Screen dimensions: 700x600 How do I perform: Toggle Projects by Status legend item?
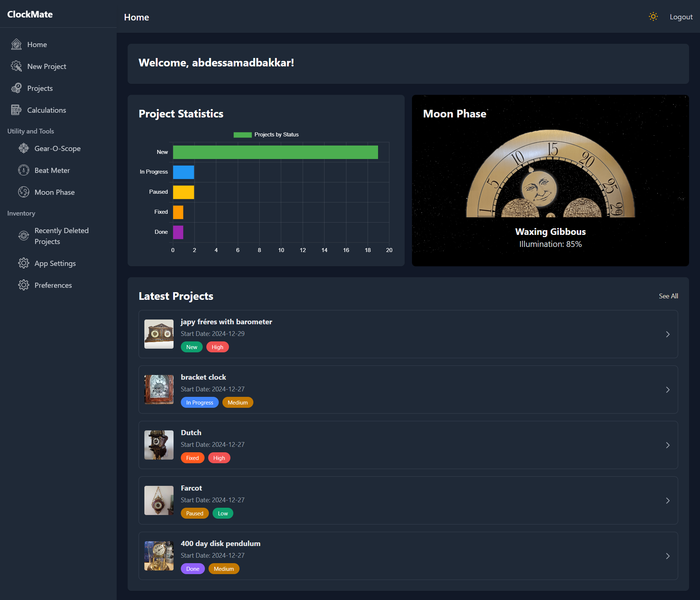(x=266, y=135)
